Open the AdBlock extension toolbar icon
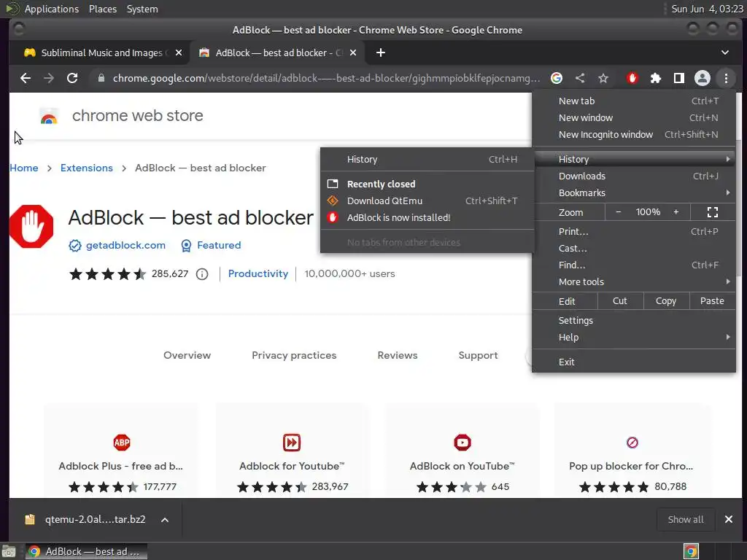747x560 pixels. [632, 78]
